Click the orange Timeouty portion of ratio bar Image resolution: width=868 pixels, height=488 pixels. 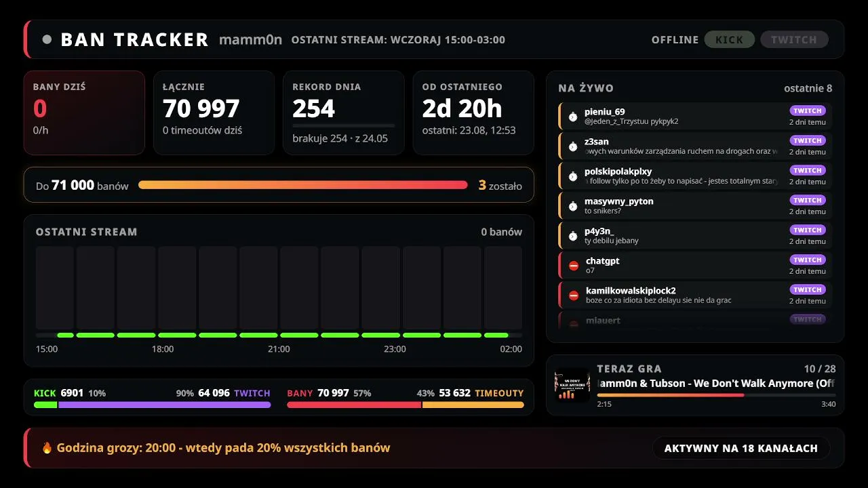click(x=473, y=405)
